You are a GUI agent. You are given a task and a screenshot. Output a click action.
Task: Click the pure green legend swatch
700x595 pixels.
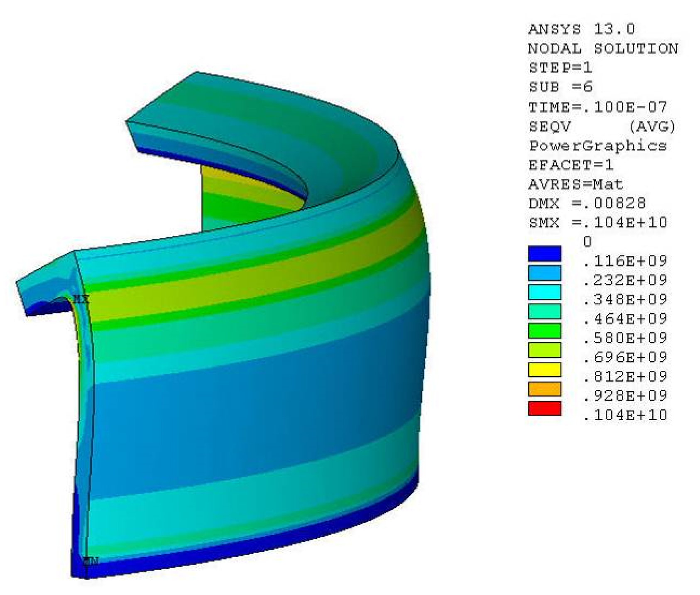544,331
